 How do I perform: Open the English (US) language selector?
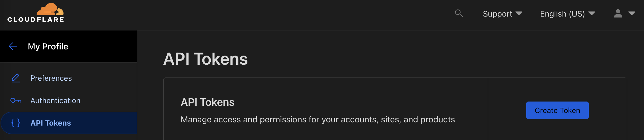tap(568, 14)
